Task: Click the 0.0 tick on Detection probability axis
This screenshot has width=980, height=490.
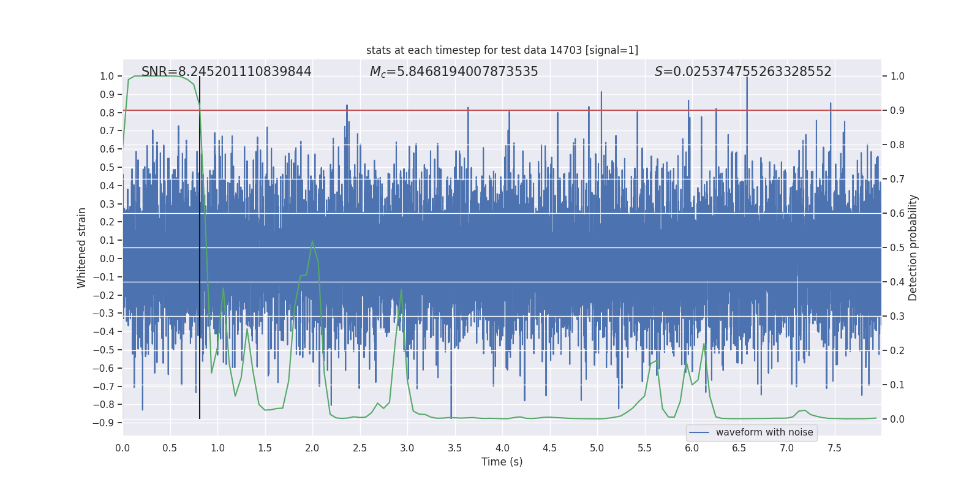Action: coord(897,420)
